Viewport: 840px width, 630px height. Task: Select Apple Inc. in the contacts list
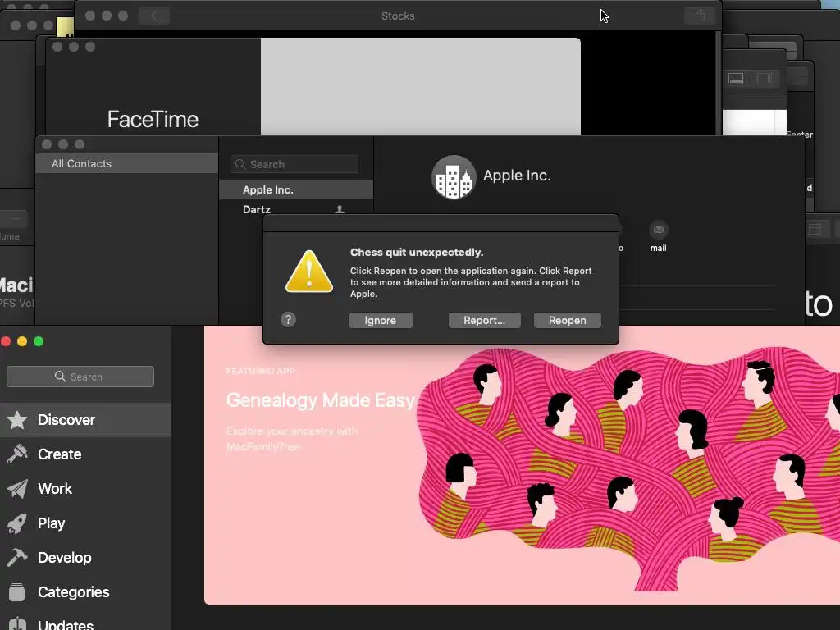click(296, 190)
